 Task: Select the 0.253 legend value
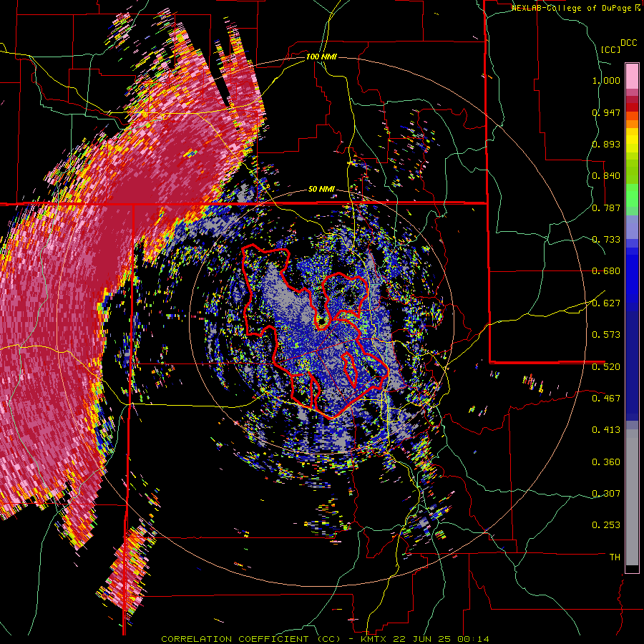606,525
